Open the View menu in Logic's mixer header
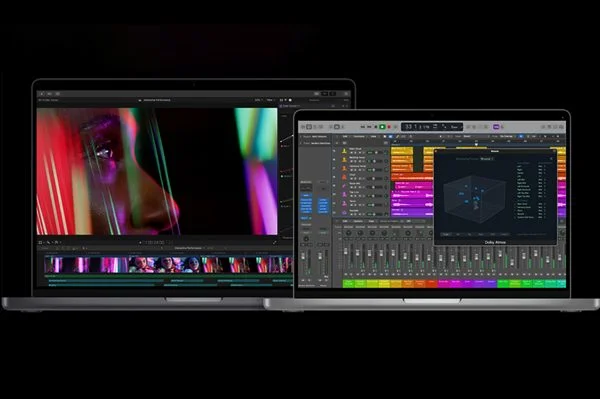600x399 pixels. coord(371,221)
